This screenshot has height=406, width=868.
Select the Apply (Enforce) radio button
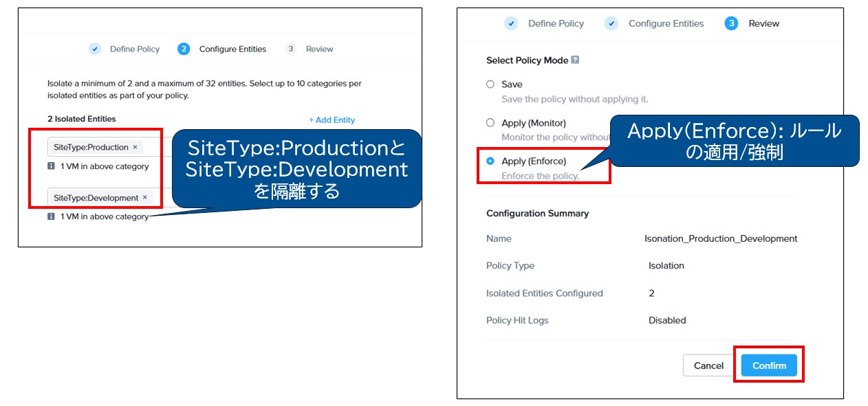coord(490,161)
